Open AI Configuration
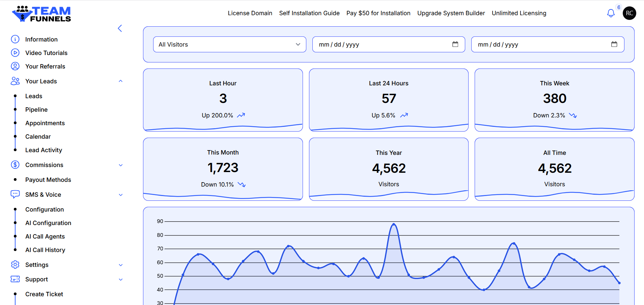The height and width of the screenshot is (305, 644). pos(48,223)
